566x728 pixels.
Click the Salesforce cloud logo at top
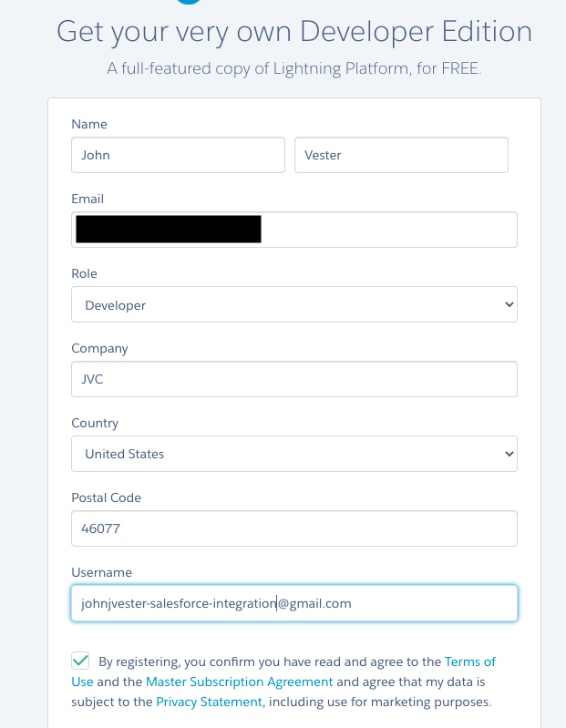188,3
